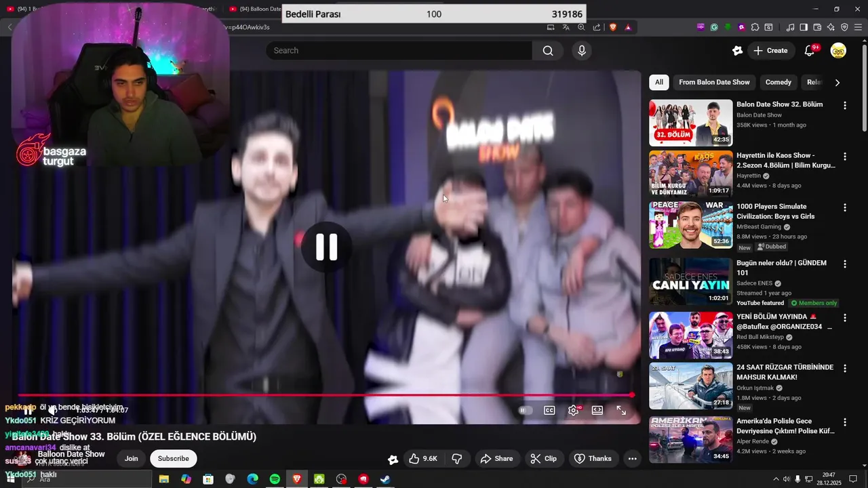Open the player settings gear
Image resolution: width=868 pixels, height=488 pixels.
(x=574, y=410)
